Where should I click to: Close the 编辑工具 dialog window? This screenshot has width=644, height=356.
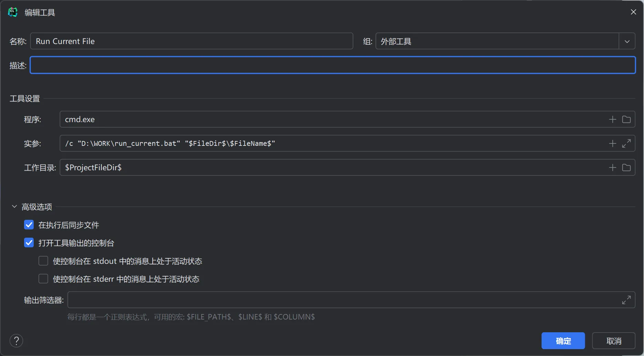click(x=633, y=12)
